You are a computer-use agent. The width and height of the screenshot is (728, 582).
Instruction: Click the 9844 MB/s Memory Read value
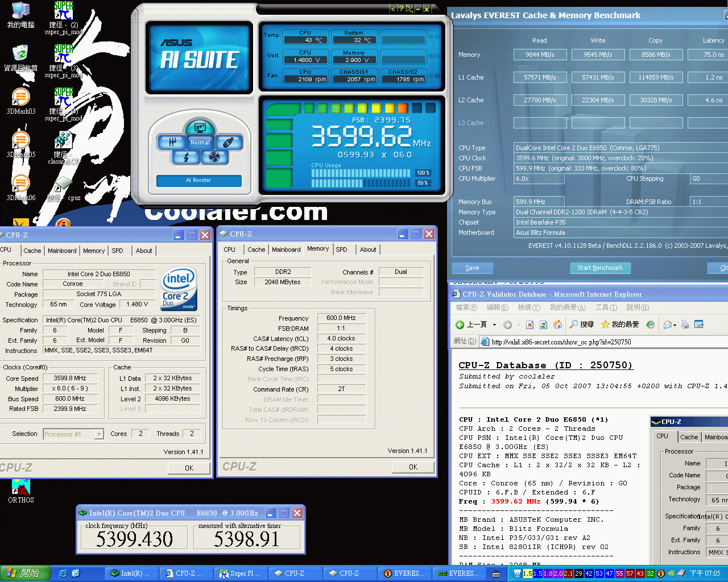540,55
